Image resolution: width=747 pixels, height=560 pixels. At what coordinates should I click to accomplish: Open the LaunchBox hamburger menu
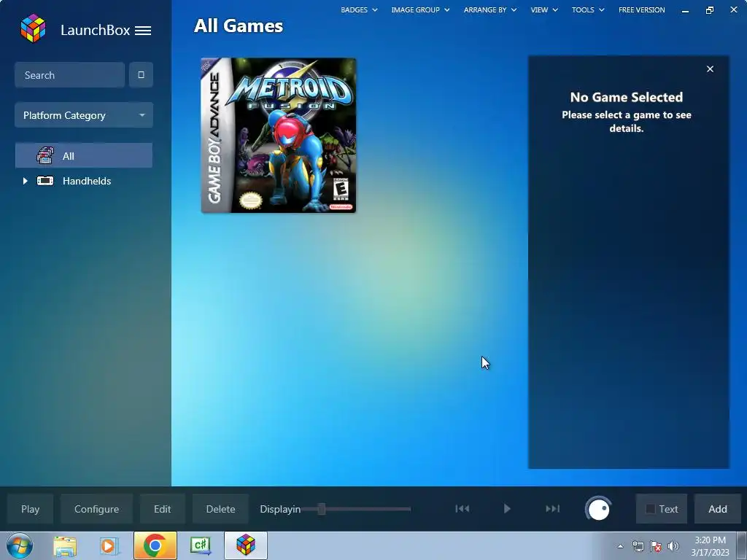[143, 31]
